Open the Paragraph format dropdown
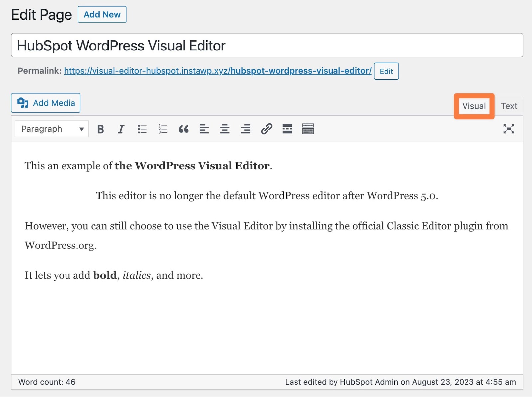Viewport: 532px width, 397px height. pos(52,129)
